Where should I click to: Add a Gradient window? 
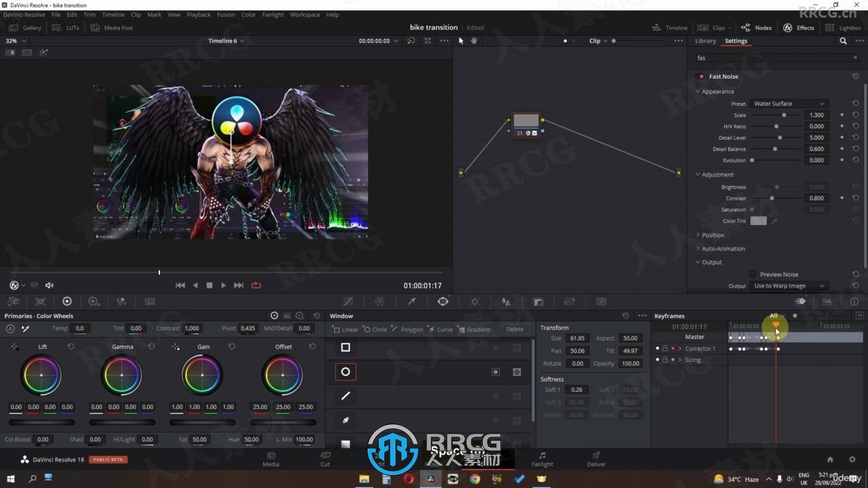[474, 329]
